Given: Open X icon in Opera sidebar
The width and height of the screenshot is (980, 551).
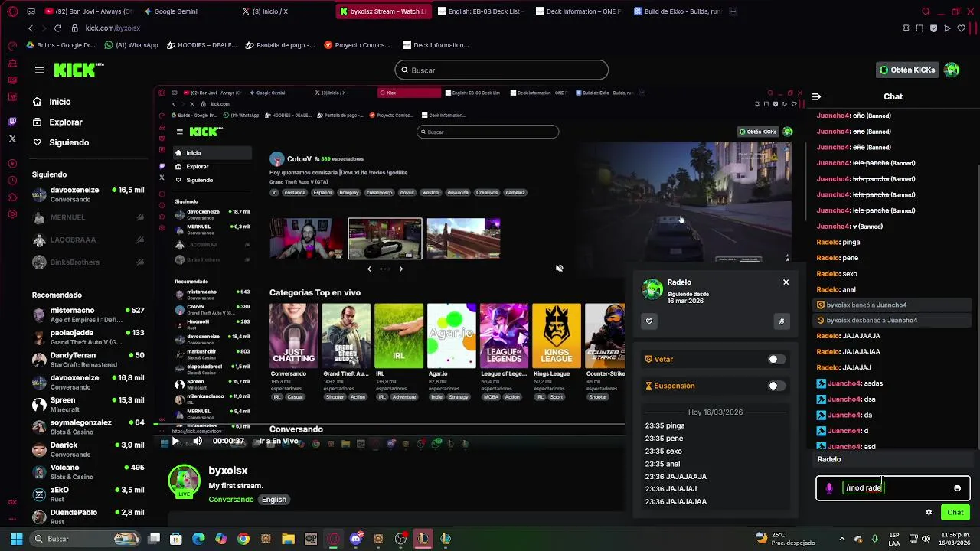Looking at the screenshot, I should (x=12, y=139).
